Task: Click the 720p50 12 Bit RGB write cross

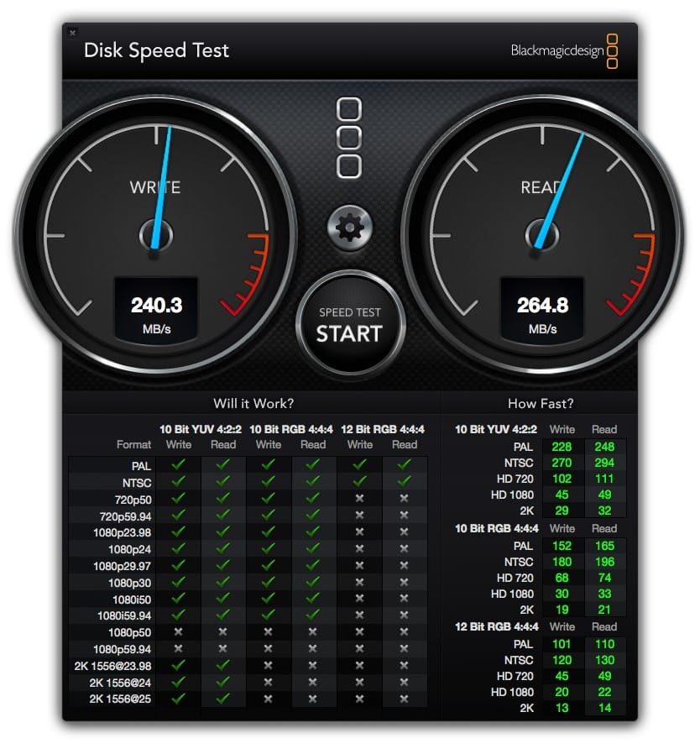Action: coord(359,498)
